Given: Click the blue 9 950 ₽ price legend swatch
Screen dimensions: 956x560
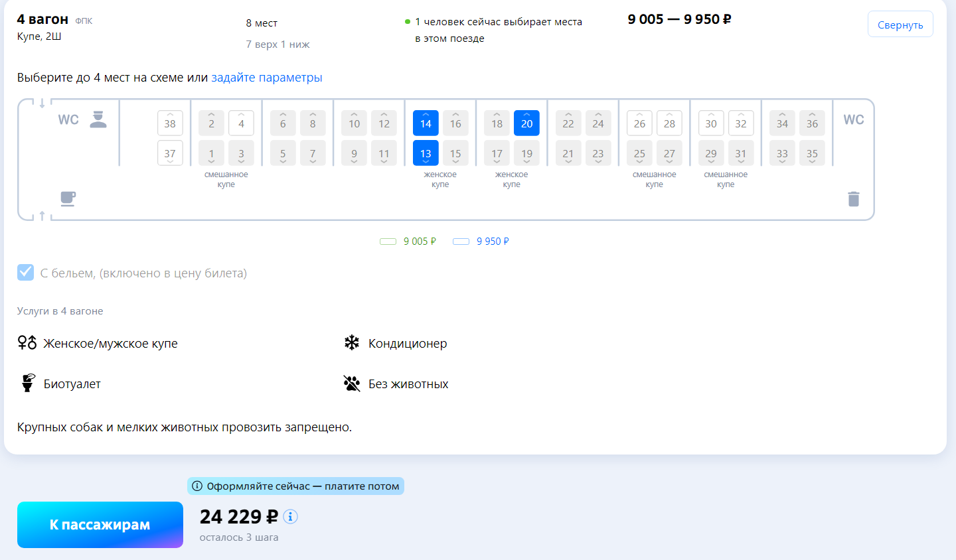Looking at the screenshot, I should 461,242.
